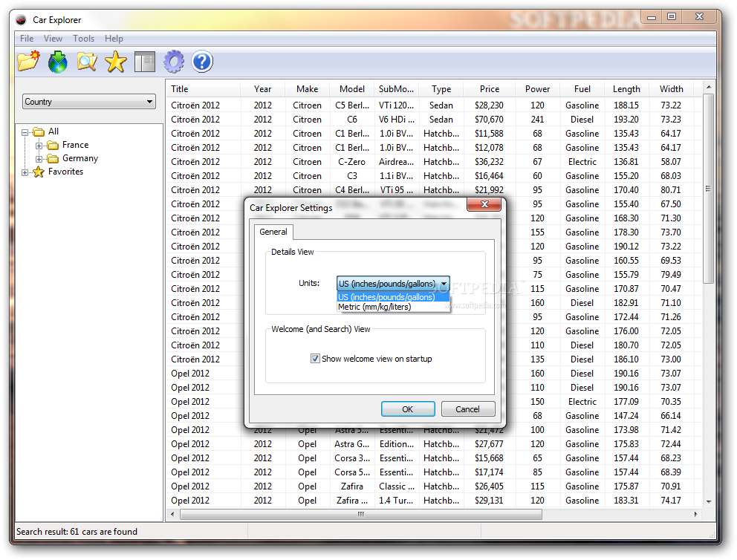Open file using the folder toolbar icon

[28, 62]
